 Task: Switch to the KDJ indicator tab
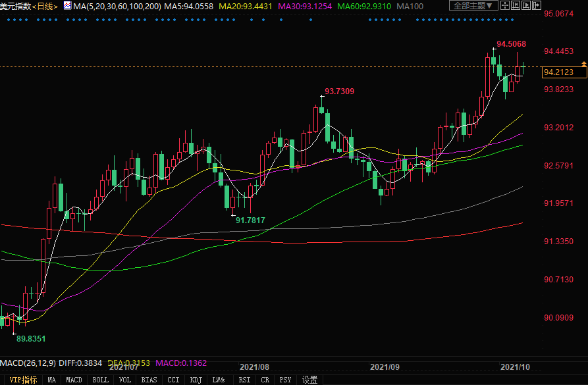pyautogui.click(x=196, y=380)
